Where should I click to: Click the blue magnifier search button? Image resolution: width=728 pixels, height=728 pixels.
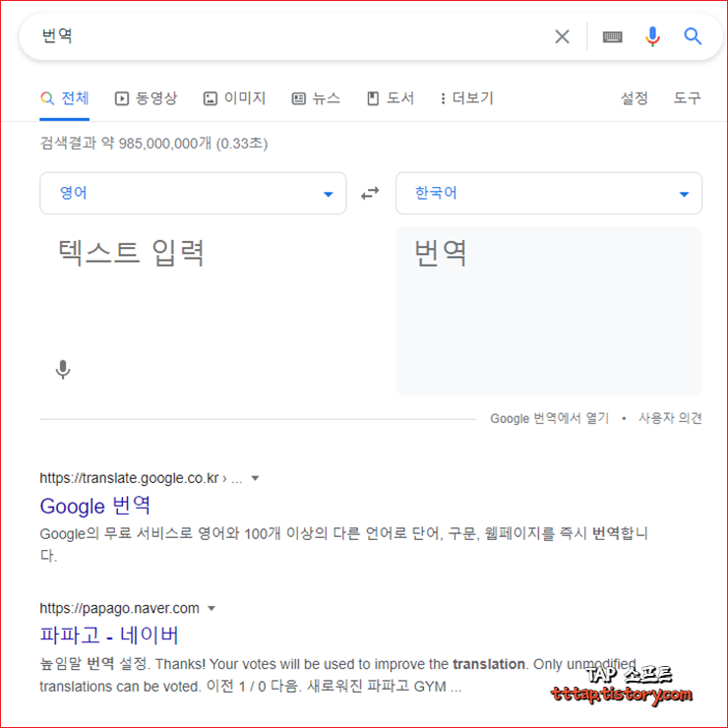click(x=693, y=36)
